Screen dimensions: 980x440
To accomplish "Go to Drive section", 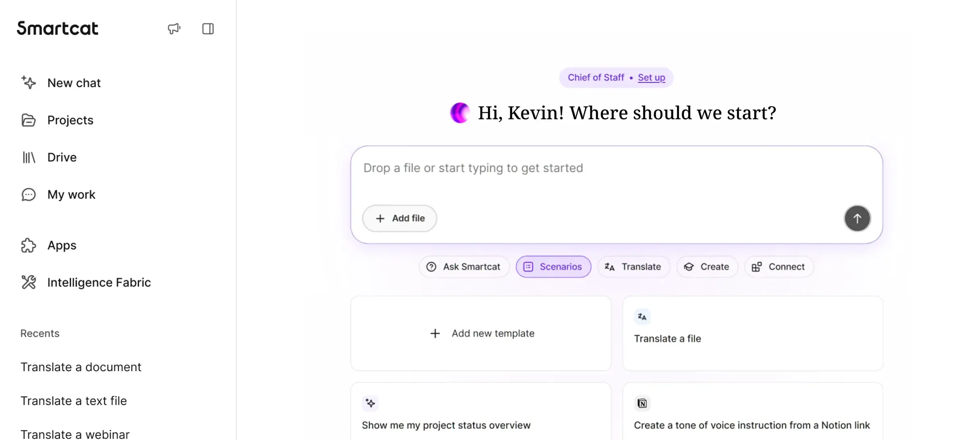I will 62,157.
